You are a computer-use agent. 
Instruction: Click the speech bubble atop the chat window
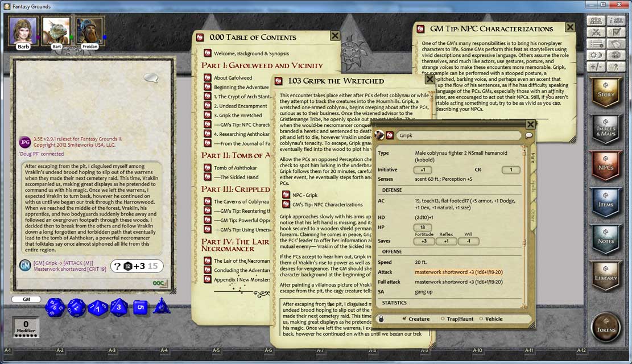[150, 78]
